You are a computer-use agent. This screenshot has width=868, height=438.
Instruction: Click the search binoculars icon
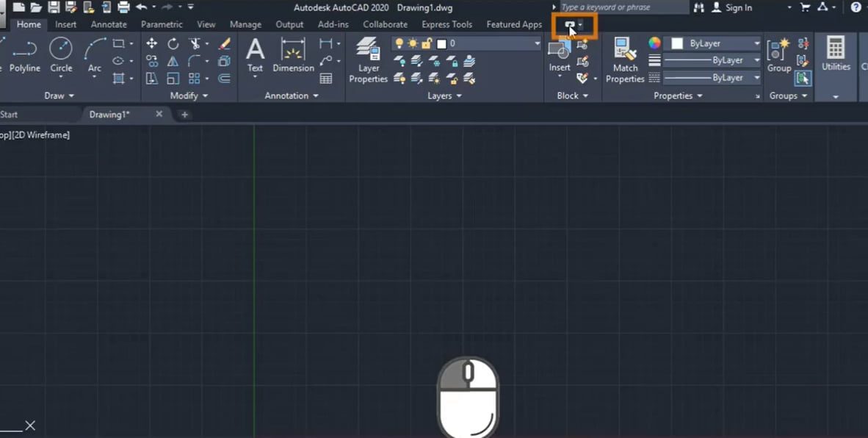(698, 7)
